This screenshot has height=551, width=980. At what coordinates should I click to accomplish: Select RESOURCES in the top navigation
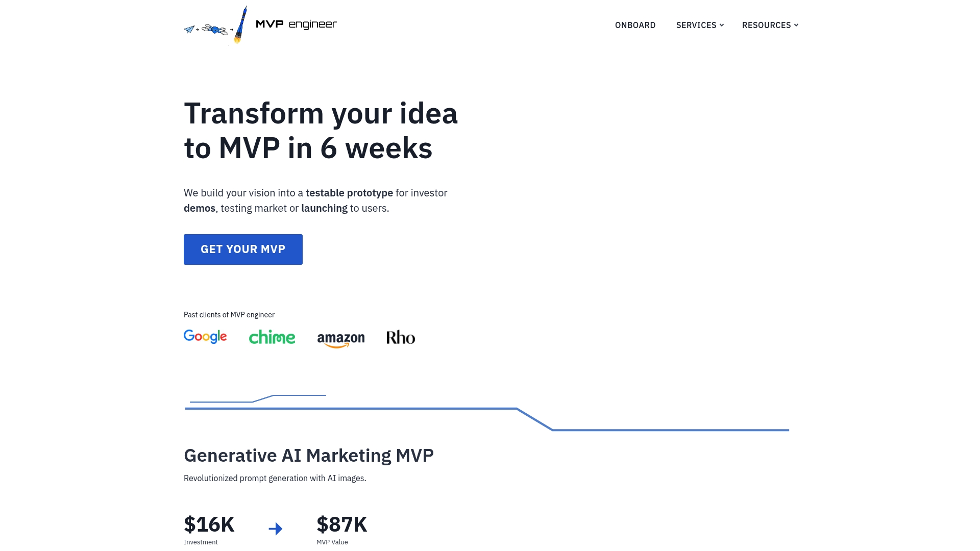click(767, 25)
